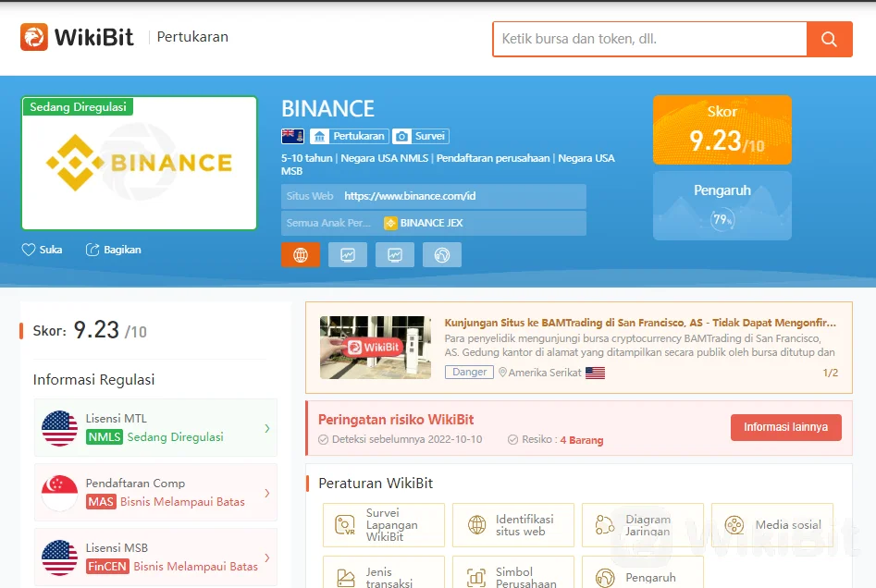The image size is (876, 588).
Task: Open the https://www.binance.com/id website link
Action: [410, 196]
